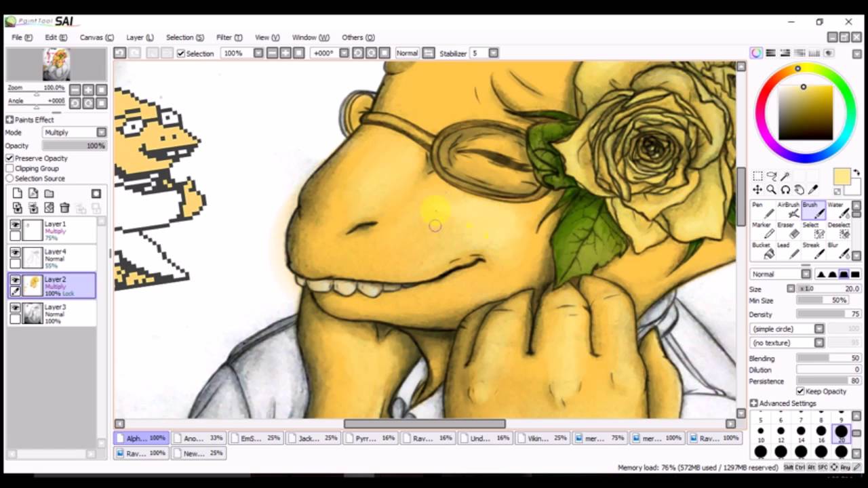868x488 pixels.
Task: Adjust the brush Density slider
Action: point(829,314)
